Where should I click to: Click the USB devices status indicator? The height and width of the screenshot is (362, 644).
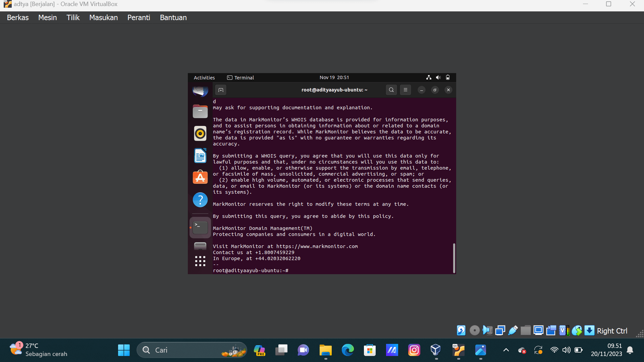coord(513,330)
